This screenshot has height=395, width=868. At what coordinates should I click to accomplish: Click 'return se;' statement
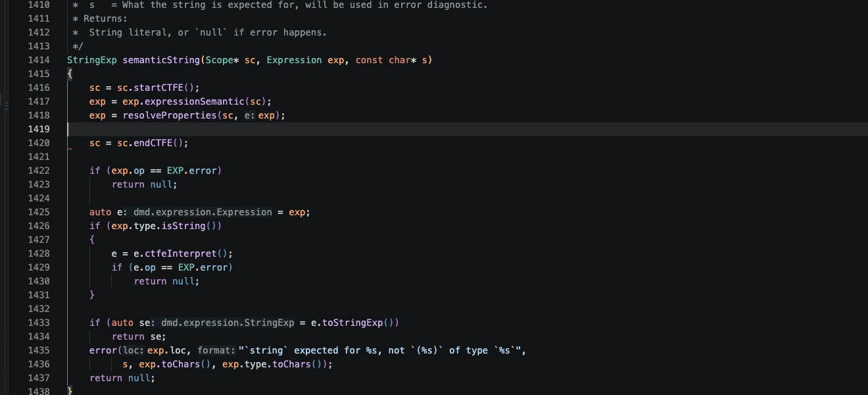[139, 336]
